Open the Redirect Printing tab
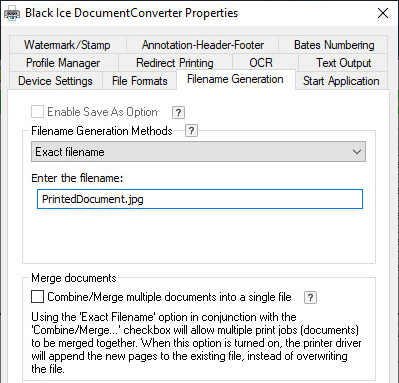 175,63
